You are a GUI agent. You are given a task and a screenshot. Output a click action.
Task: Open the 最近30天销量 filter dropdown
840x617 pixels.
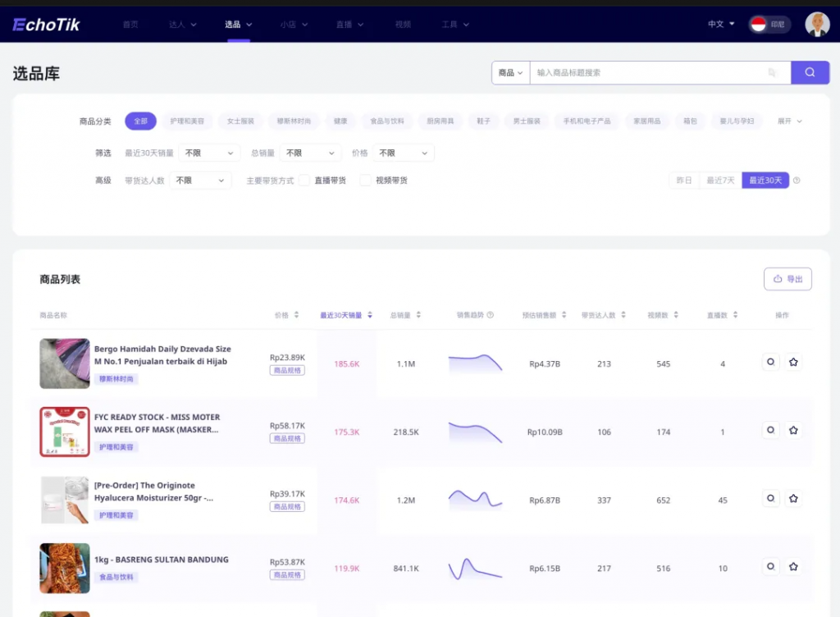point(209,153)
